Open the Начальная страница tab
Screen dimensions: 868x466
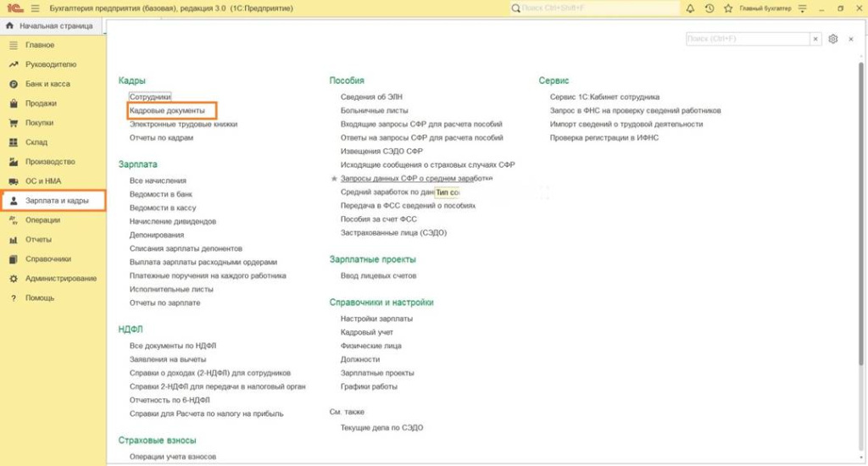pos(51,25)
